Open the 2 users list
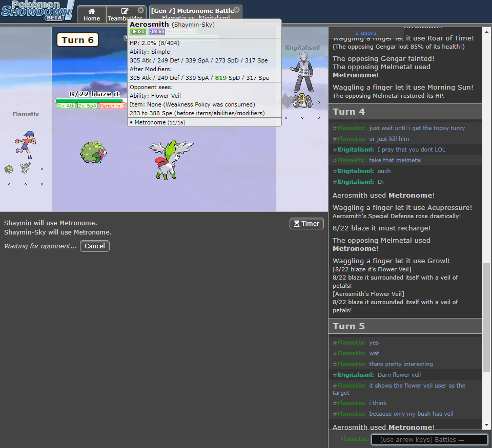492x448 pixels. (x=365, y=33)
